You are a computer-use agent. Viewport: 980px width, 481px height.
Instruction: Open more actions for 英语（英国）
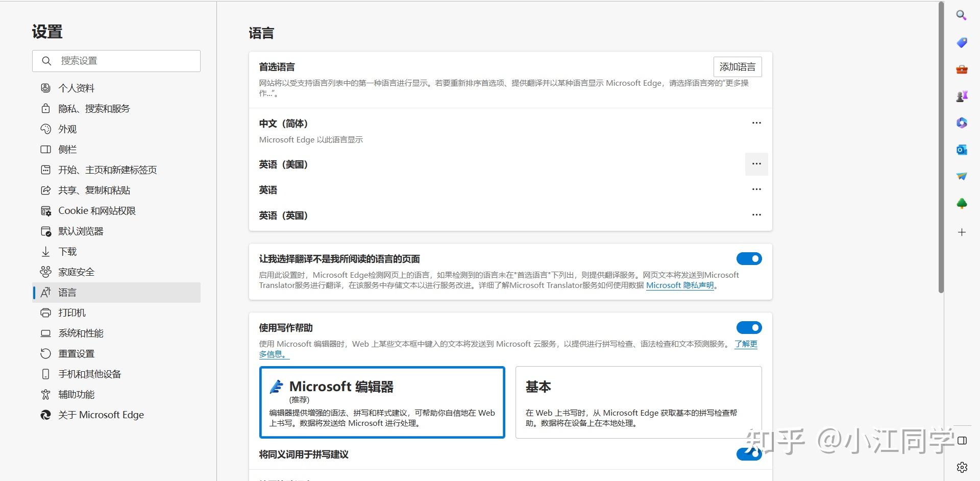point(756,215)
